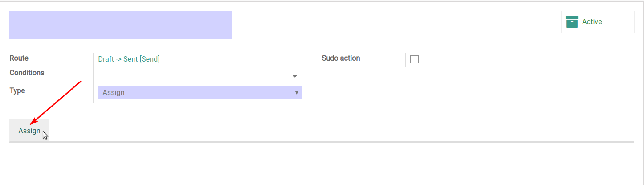Click the underline beneath the Conditions field
The height and width of the screenshot is (185, 644).
pos(200,82)
